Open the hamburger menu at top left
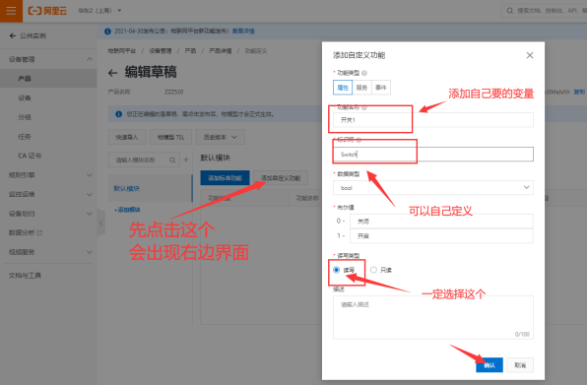 click(11, 11)
